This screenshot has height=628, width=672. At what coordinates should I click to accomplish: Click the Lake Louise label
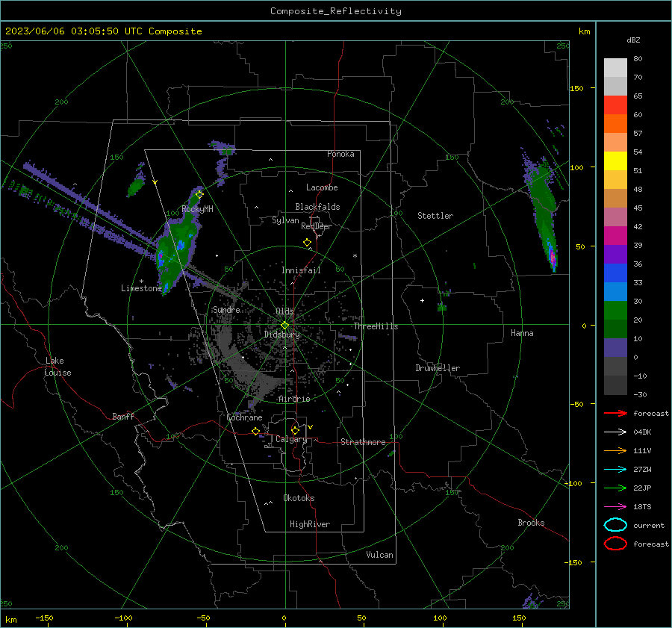[x=57, y=367]
